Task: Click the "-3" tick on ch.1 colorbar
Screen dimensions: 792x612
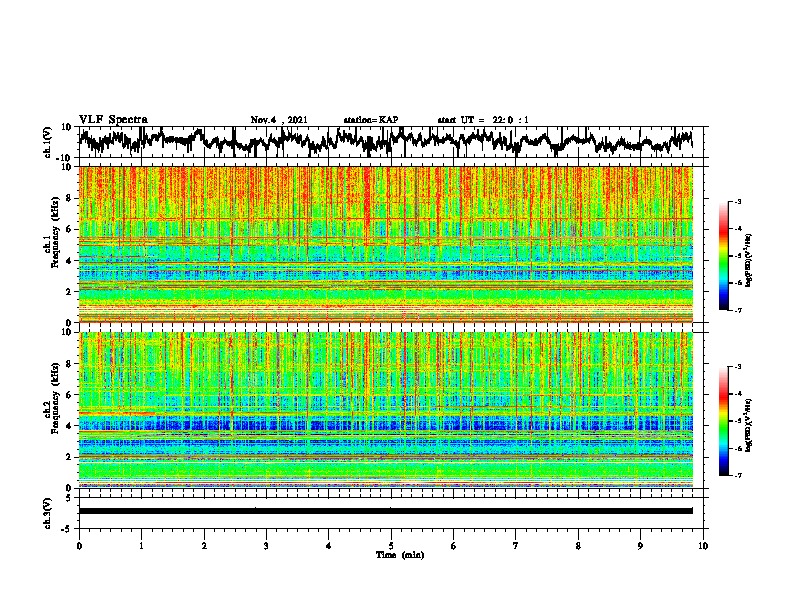Action: pyautogui.click(x=738, y=201)
